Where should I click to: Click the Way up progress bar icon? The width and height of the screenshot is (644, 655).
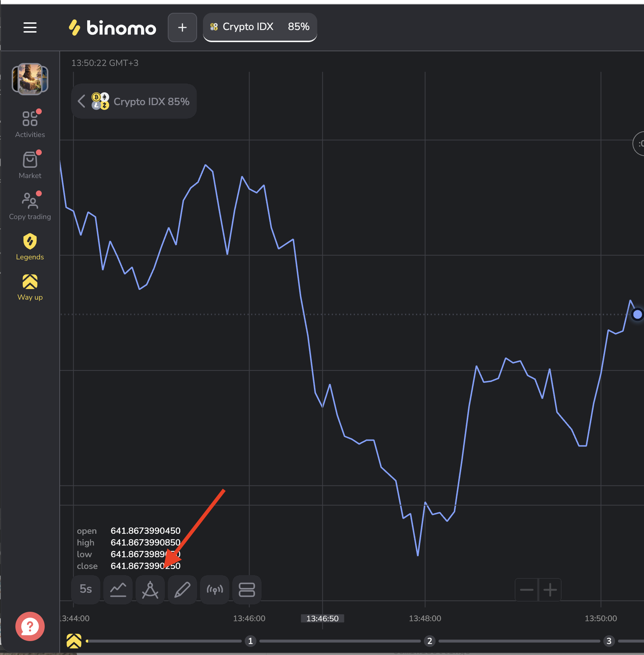point(74,641)
